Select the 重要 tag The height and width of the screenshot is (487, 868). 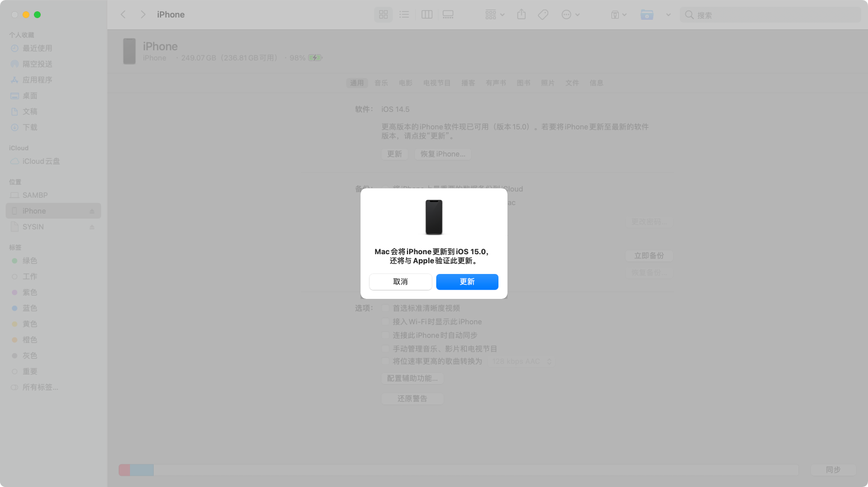point(53,372)
